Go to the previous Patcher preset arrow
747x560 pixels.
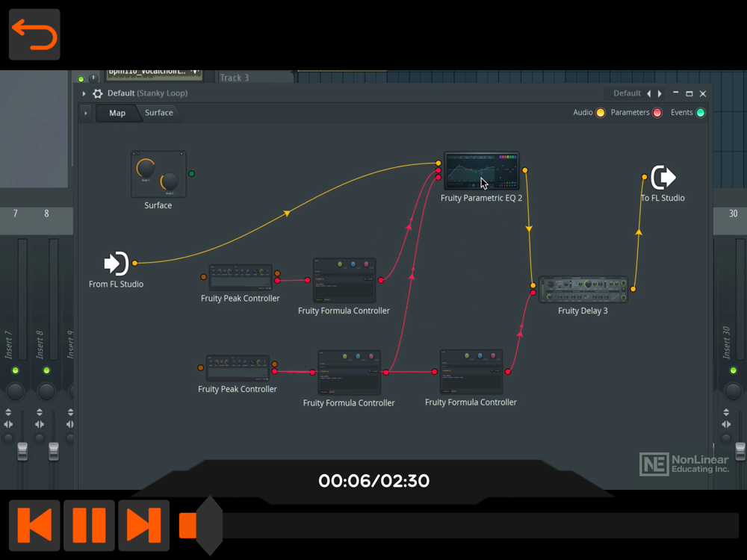[649, 94]
